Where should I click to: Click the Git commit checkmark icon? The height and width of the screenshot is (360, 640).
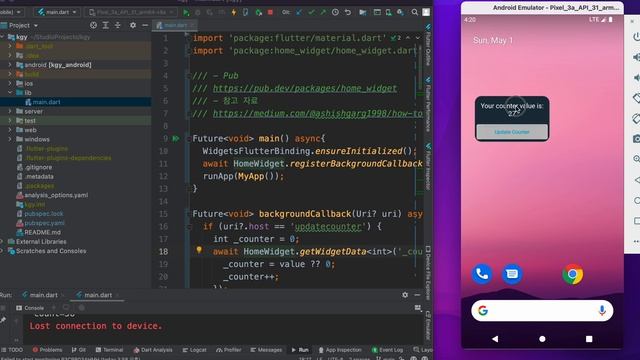click(311, 12)
